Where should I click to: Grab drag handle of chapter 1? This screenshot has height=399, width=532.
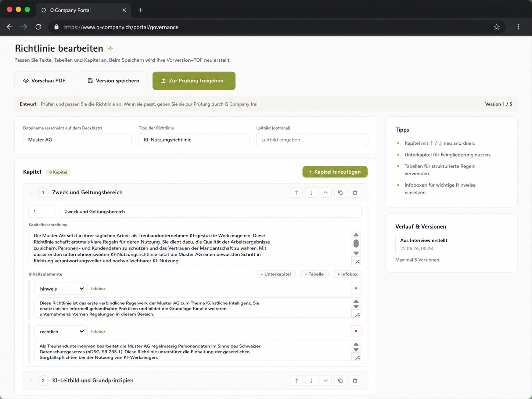click(x=31, y=193)
